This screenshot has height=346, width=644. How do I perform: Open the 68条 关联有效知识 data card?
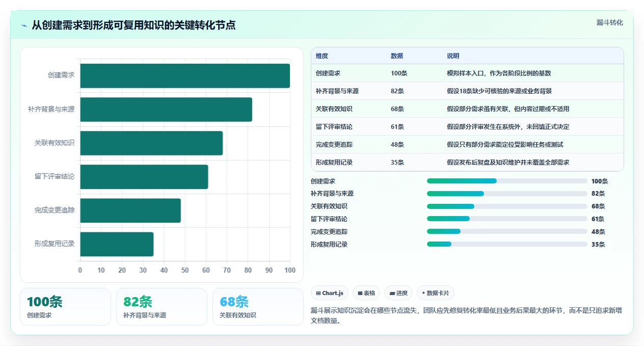258,307
